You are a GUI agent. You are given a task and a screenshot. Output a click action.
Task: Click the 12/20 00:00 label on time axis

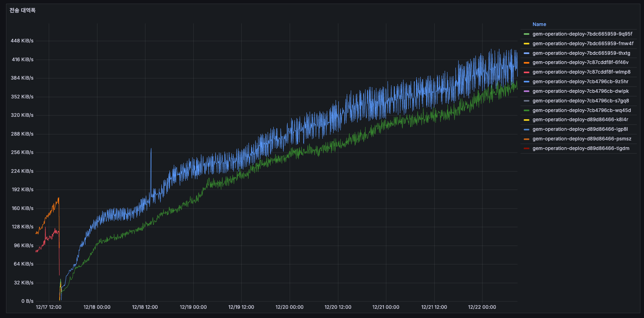click(289, 307)
